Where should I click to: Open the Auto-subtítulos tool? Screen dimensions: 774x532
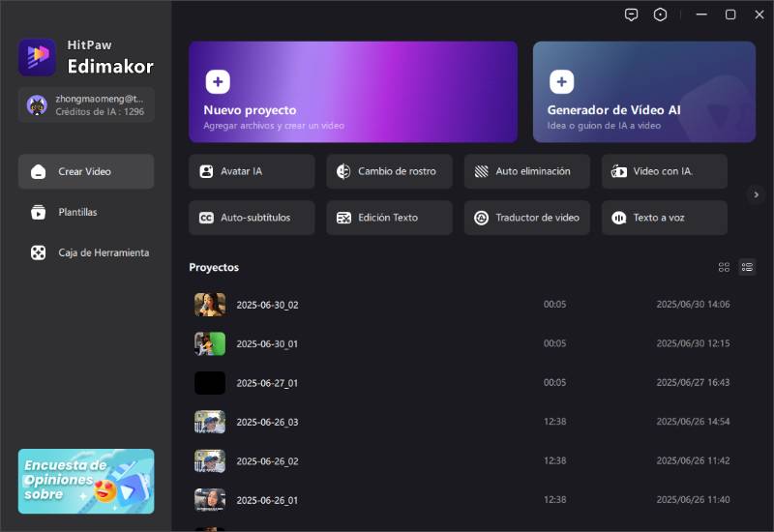[x=252, y=218]
